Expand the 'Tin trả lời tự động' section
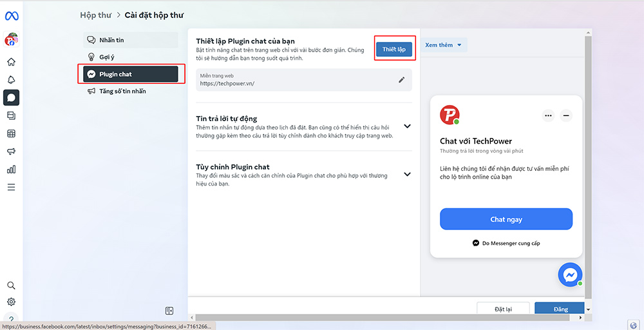 [407, 127]
